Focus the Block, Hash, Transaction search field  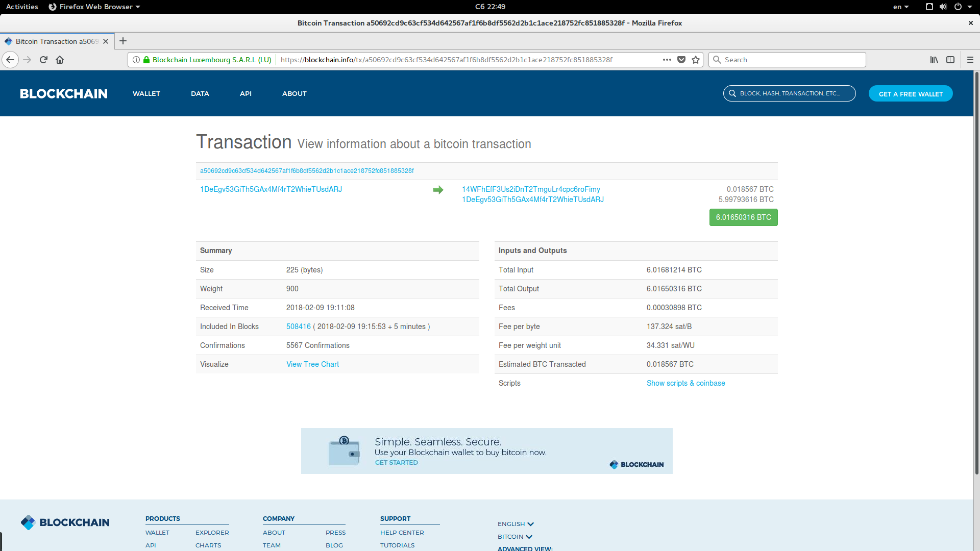(790, 93)
